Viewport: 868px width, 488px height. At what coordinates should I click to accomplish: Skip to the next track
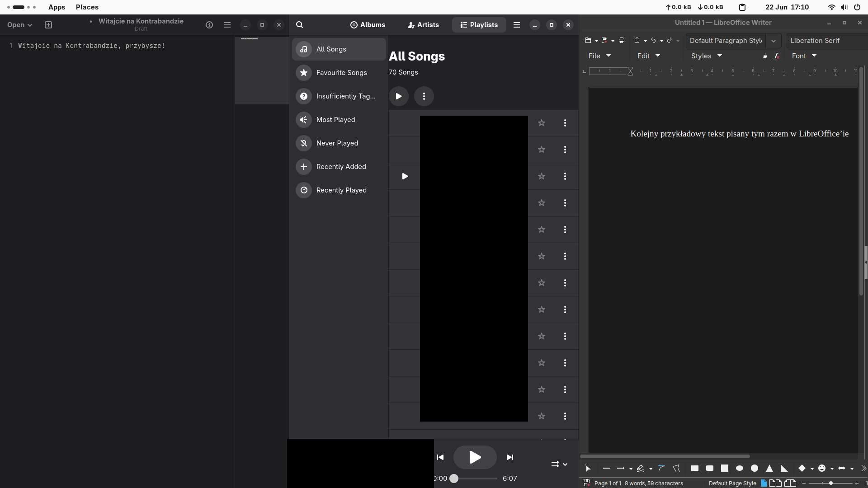point(510,457)
